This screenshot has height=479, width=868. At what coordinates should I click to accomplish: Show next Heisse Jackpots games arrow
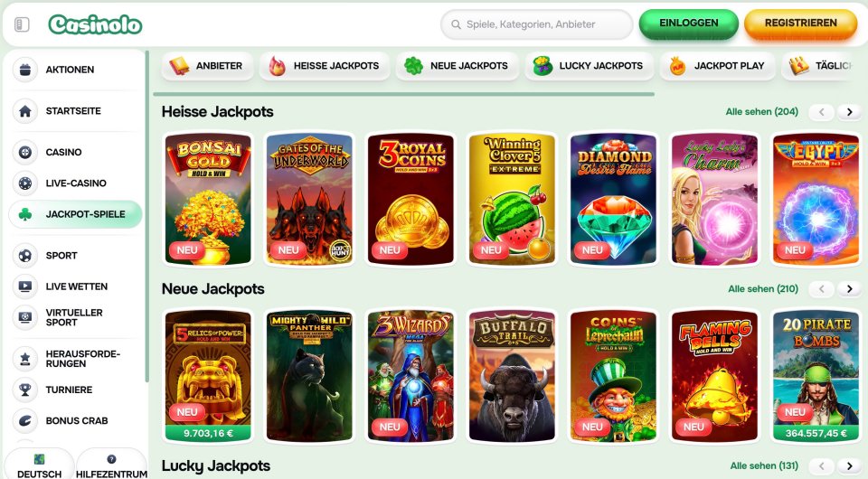(x=849, y=112)
